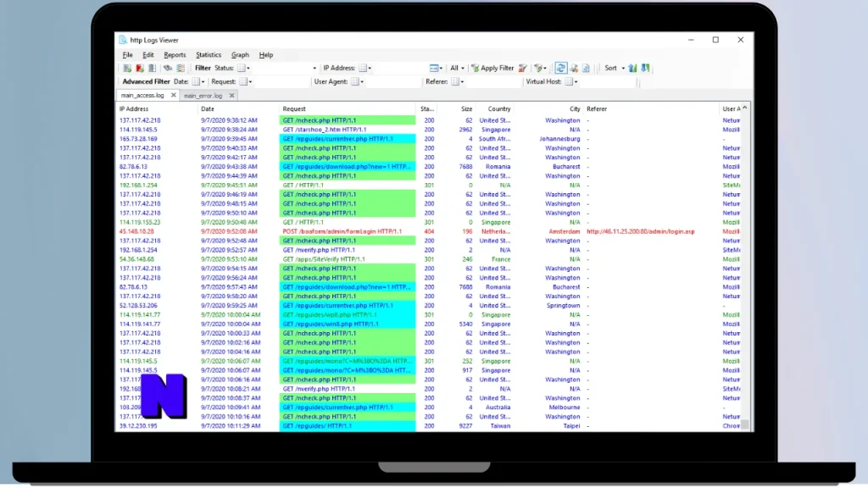Image resolution: width=868 pixels, height=488 pixels.
Task: Click the vertical scrollbar up arrow
Action: click(x=745, y=108)
